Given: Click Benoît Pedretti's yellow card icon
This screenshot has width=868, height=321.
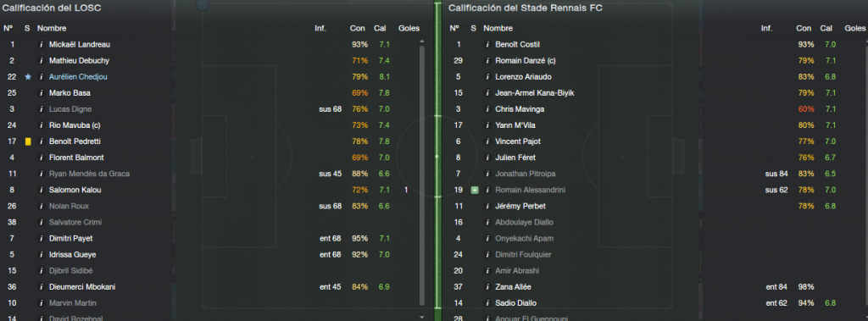Looking at the screenshot, I should (28, 141).
